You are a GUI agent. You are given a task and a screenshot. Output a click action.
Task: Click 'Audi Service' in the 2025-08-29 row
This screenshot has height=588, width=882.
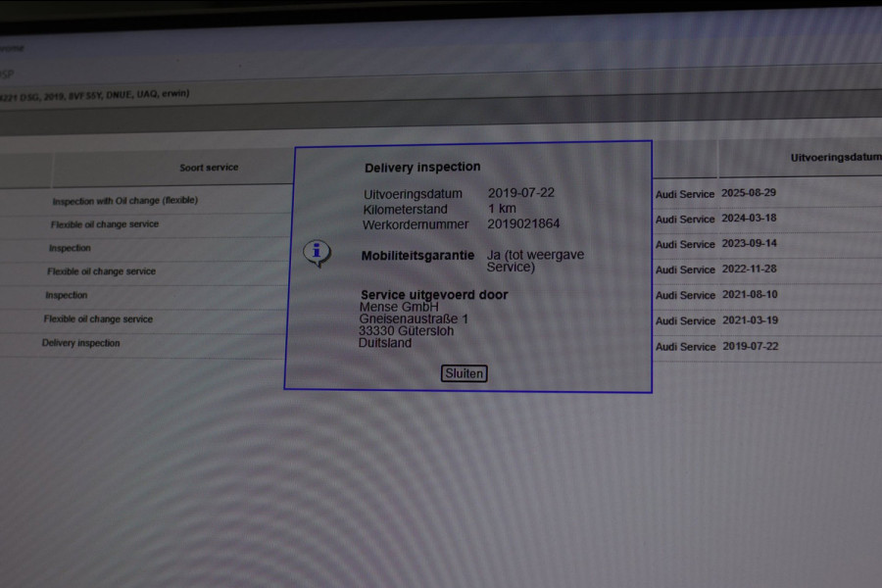pos(685,194)
